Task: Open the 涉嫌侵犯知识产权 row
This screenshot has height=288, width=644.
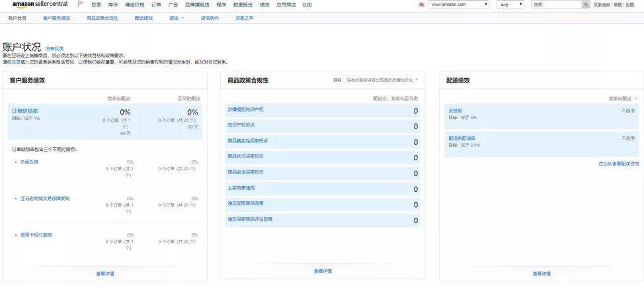Action: click(x=323, y=111)
